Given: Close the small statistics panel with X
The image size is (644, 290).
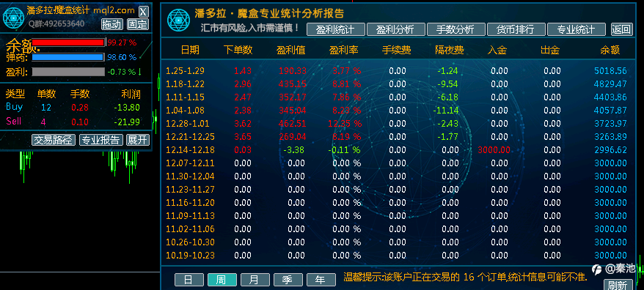Looking at the screenshot, I should click(x=143, y=11).
